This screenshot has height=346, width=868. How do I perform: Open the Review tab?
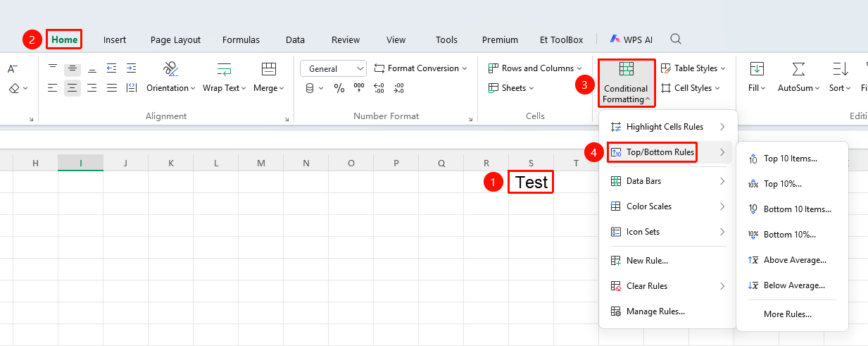[346, 39]
